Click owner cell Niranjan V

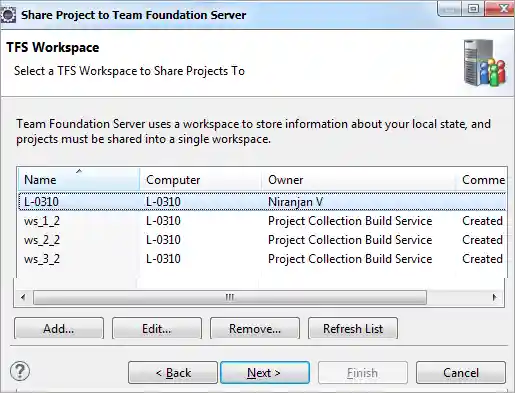coord(295,202)
